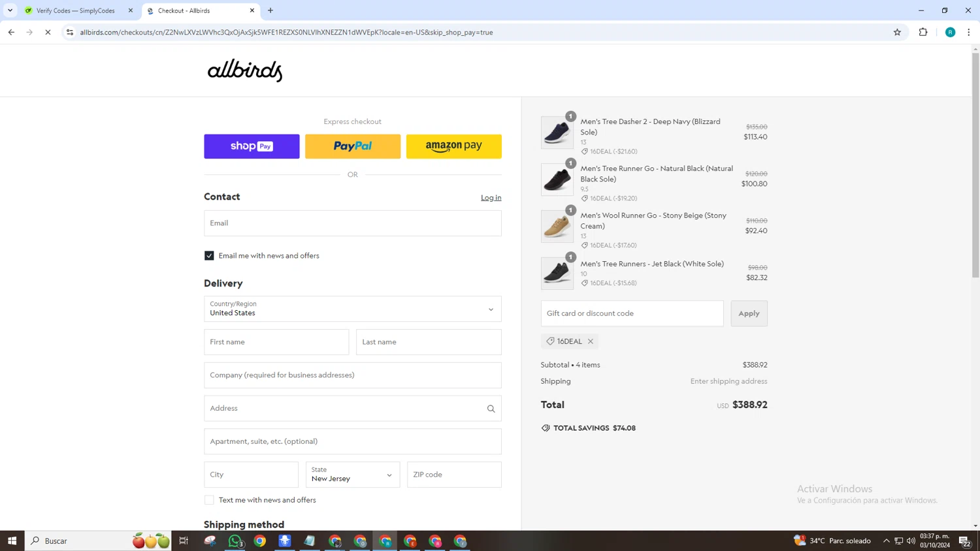Open the Chrome profile avatar
Image resolution: width=980 pixels, height=551 pixels.
point(950,32)
